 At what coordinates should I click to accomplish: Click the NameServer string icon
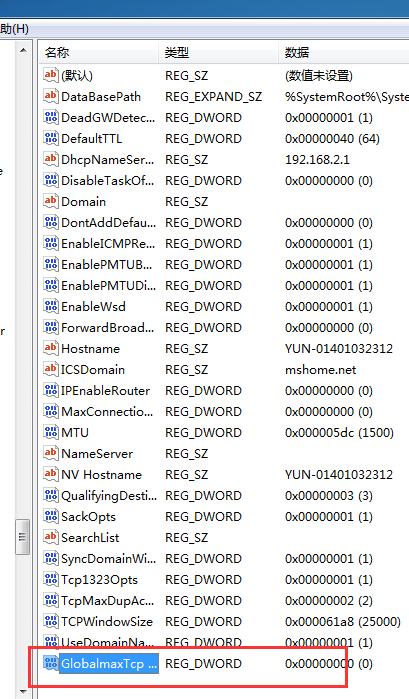click(x=50, y=453)
